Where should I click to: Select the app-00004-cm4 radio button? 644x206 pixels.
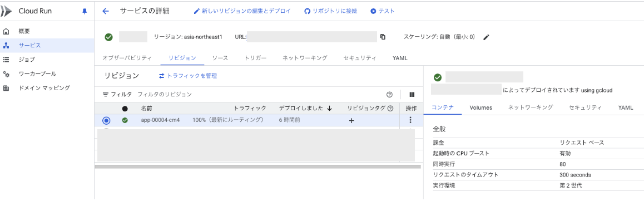point(106,120)
